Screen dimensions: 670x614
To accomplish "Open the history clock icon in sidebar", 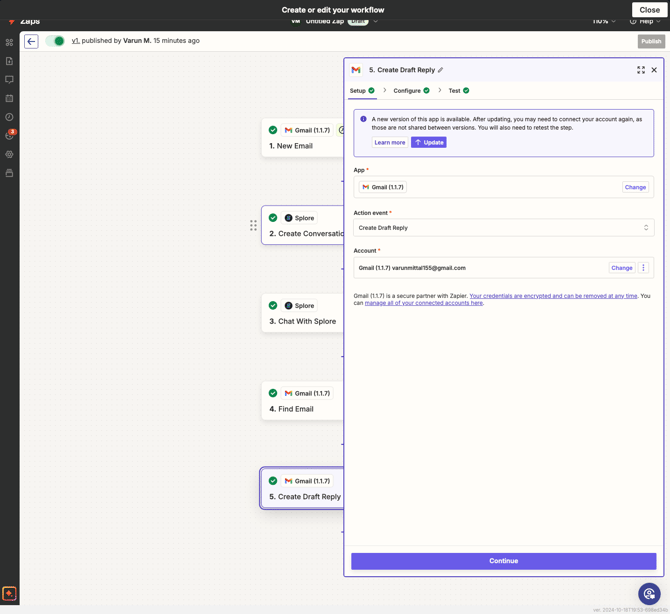I will pyautogui.click(x=9, y=117).
